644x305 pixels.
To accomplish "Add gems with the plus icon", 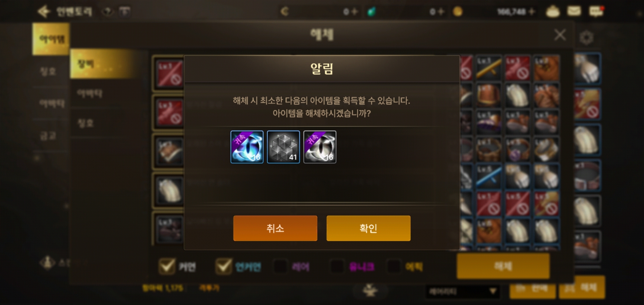I will tap(441, 12).
